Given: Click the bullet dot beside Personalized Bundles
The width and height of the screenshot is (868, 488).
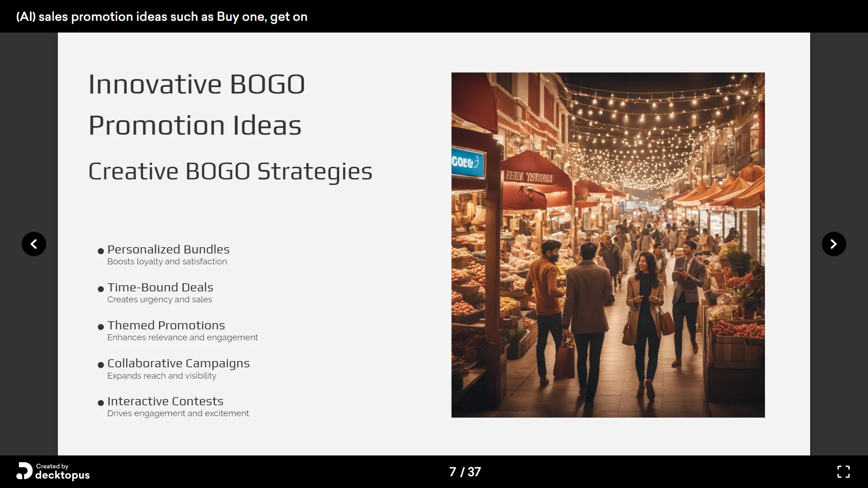Looking at the screenshot, I should 100,251.
